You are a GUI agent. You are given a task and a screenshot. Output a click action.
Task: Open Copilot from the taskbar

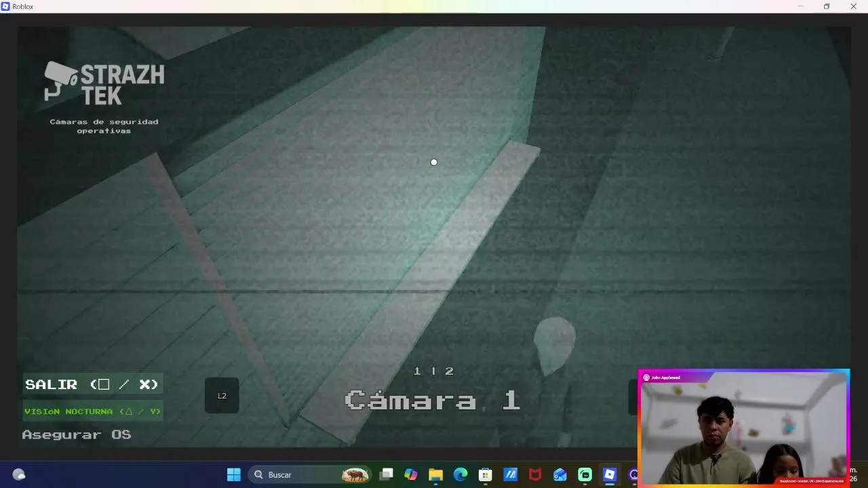pos(411,474)
